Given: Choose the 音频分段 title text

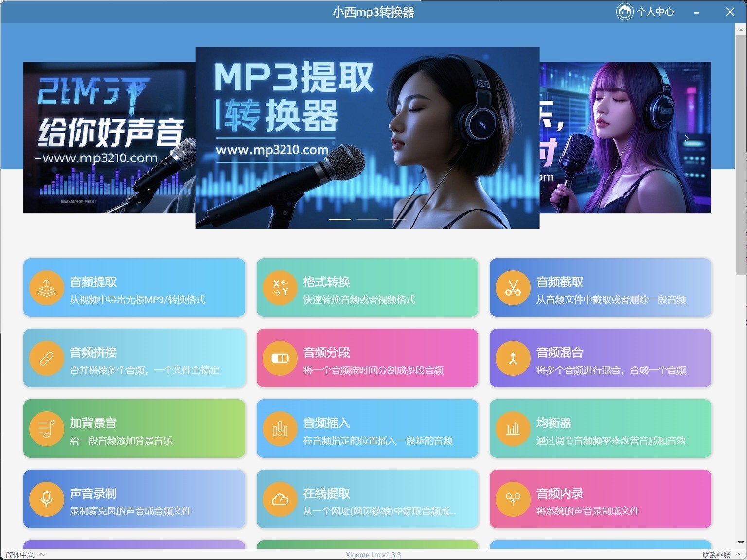Looking at the screenshot, I should 327,352.
